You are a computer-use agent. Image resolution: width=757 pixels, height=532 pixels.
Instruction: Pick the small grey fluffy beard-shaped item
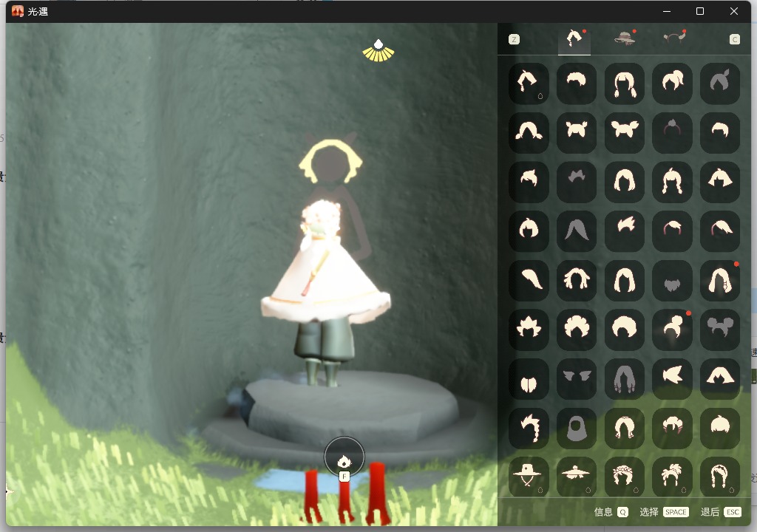click(x=672, y=280)
